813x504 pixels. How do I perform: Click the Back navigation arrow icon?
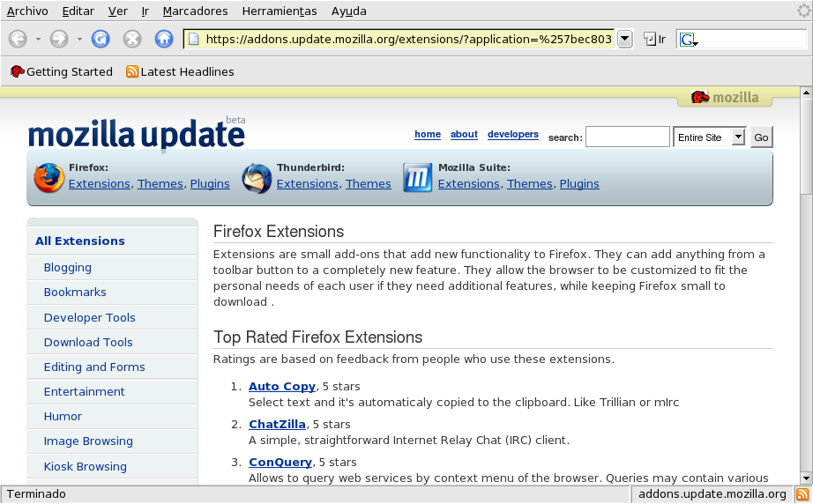19,39
